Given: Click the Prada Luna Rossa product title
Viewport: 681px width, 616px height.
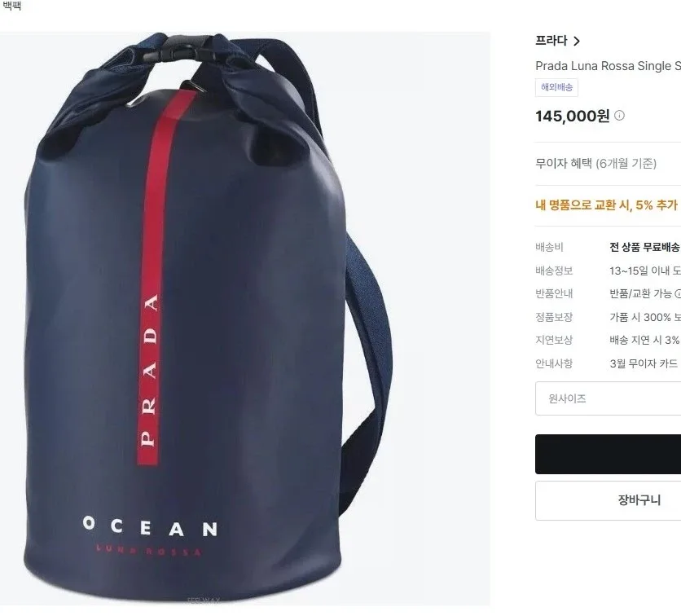Looking at the screenshot, I should (x=608, y=66).
